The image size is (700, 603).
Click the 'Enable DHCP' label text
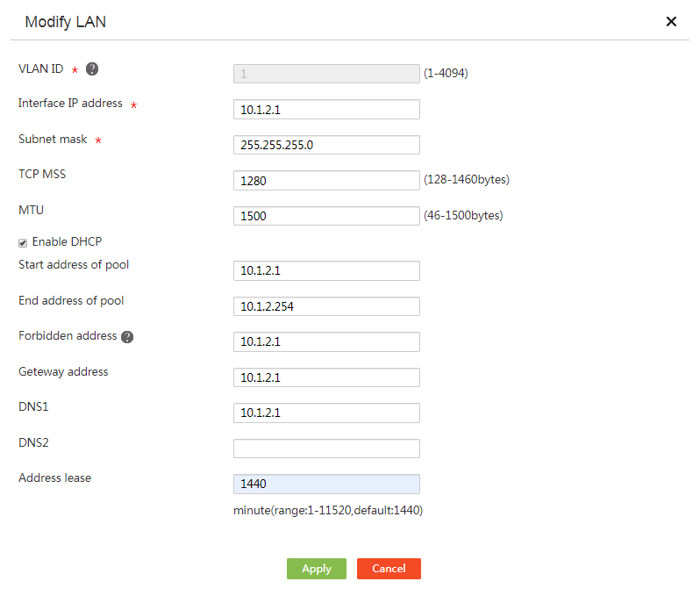67,241
